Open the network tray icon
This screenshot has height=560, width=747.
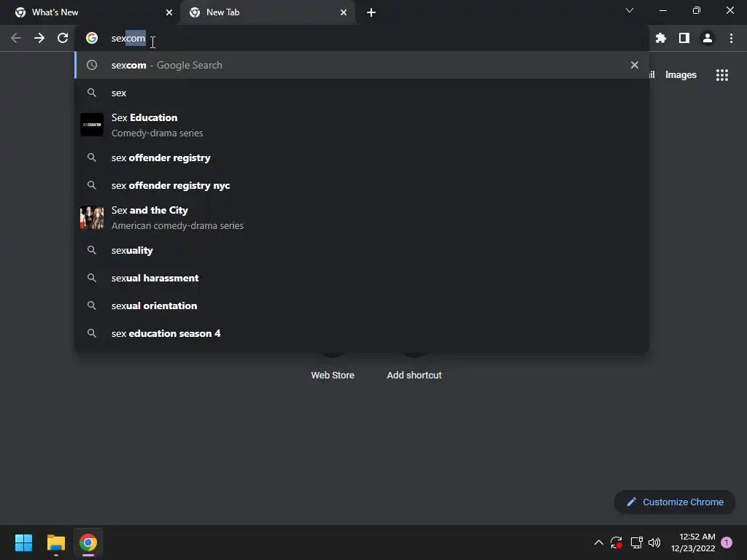[x=636, y=542]
